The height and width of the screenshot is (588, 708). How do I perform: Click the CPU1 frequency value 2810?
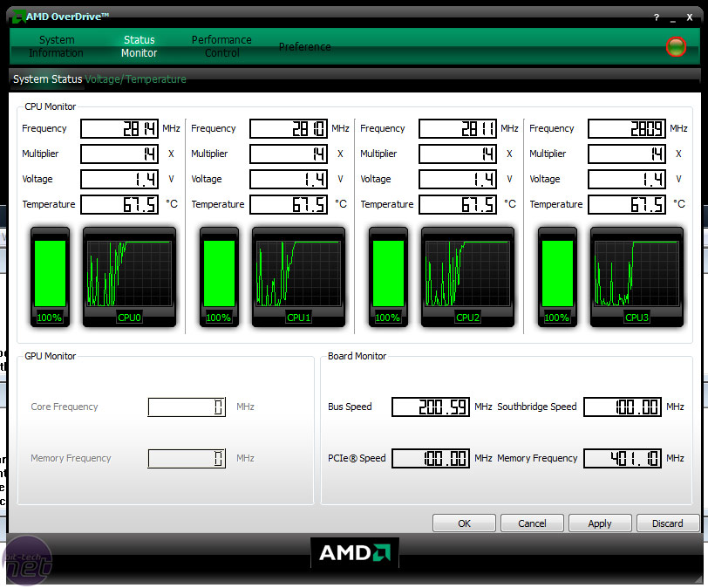[289, 129]
